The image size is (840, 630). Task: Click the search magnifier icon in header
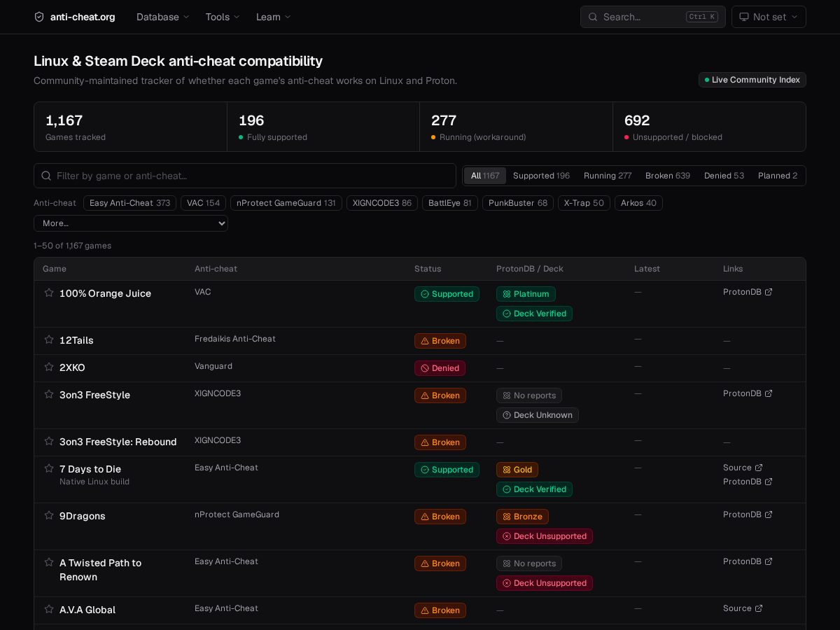pyautogui.click(x=592, y=17)
